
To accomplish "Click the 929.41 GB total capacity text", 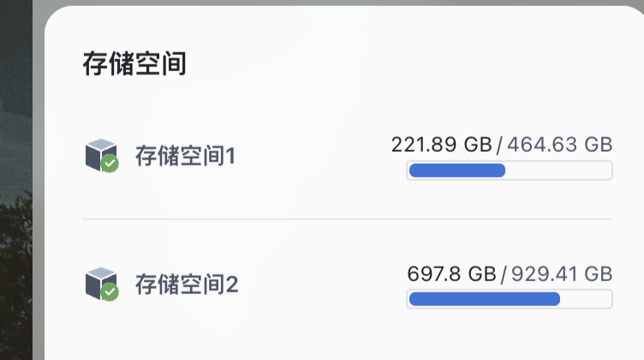I will coord(561,273).
